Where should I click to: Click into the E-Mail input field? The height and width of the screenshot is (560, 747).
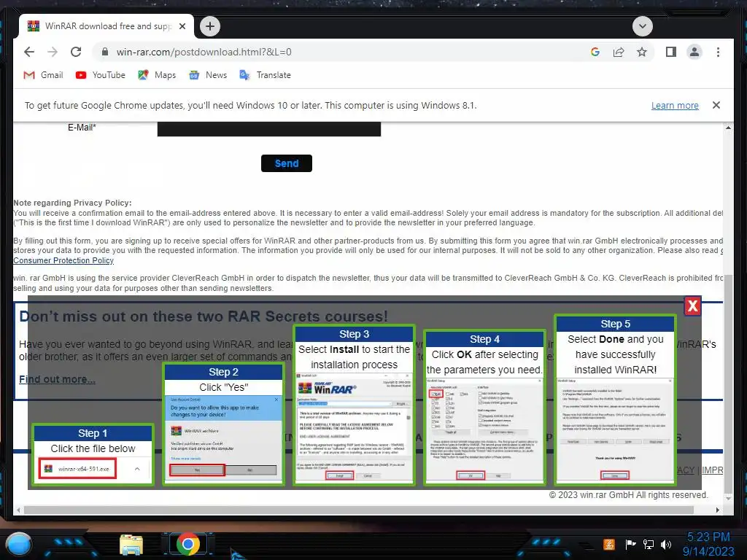(269, 128)
